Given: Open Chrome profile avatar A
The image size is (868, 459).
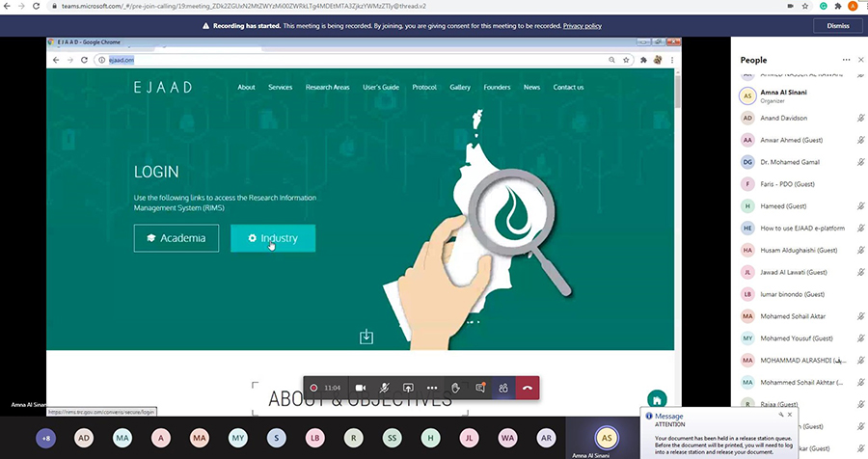Looking at the screenshot, I should (x=853, y=6).
